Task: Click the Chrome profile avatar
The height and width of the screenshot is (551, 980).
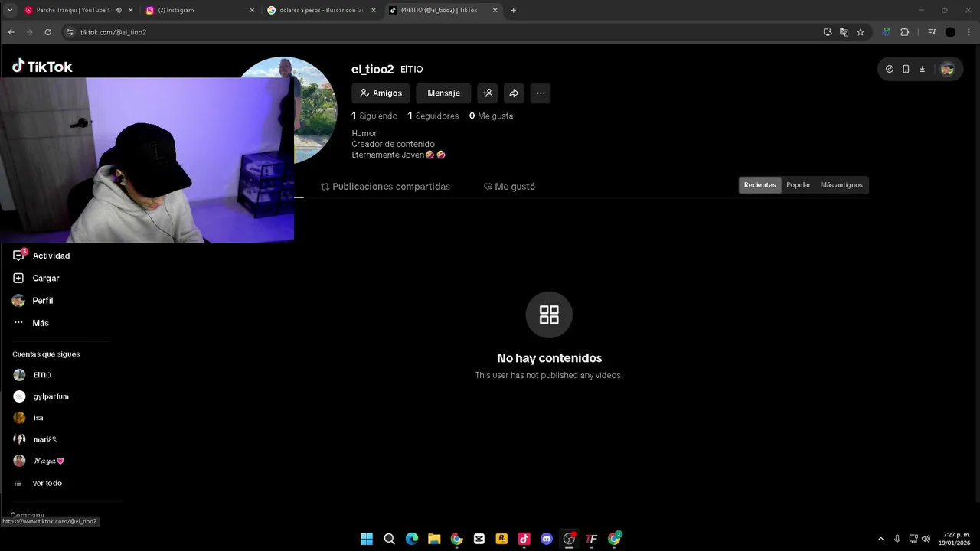Action: pyautogui.click(x=950, y=32)
